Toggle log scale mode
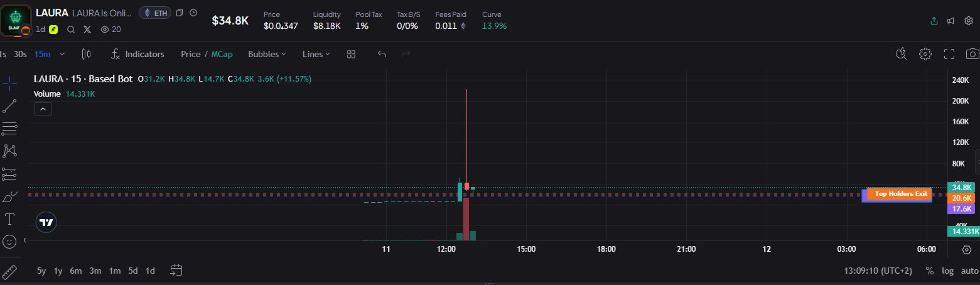The width and height of the screenshot is (980, 285). click(948, 271)
